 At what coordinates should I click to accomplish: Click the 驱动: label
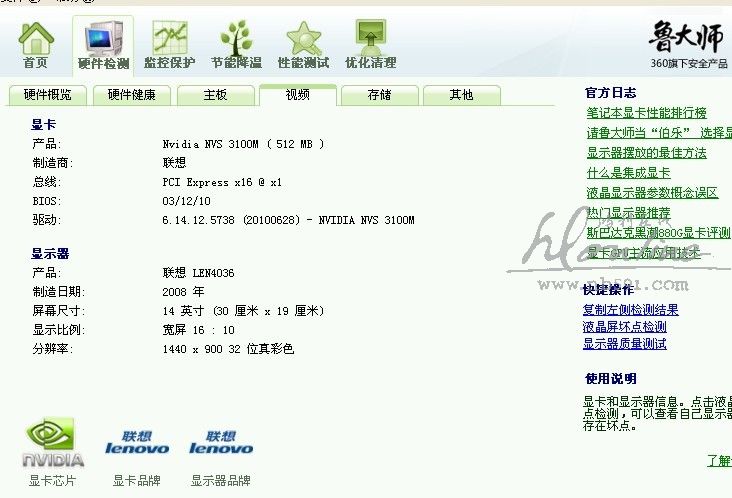pos(47,220)
